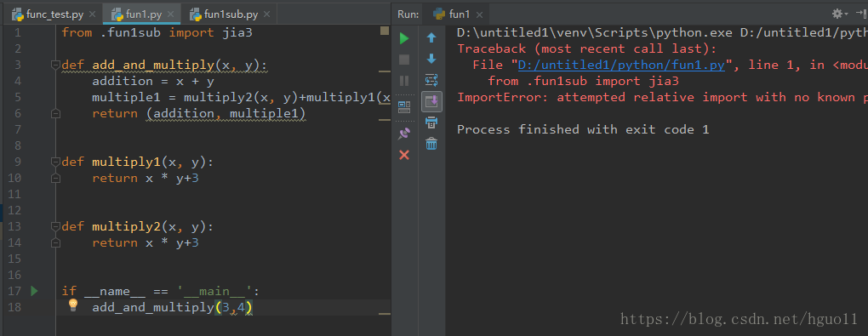Screen dimensions: 868x336
Task: Click the run gutter arrow at line 17
Action: [x=34, y=291]
